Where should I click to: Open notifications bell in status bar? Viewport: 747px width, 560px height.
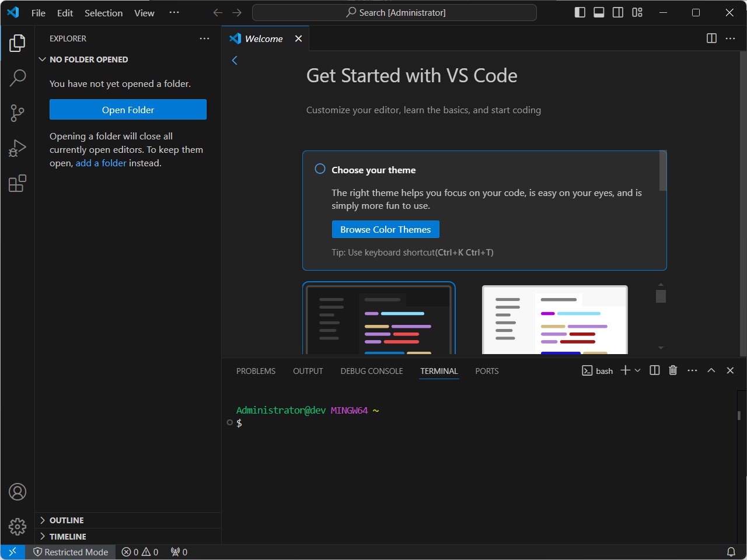click(731, 552)
